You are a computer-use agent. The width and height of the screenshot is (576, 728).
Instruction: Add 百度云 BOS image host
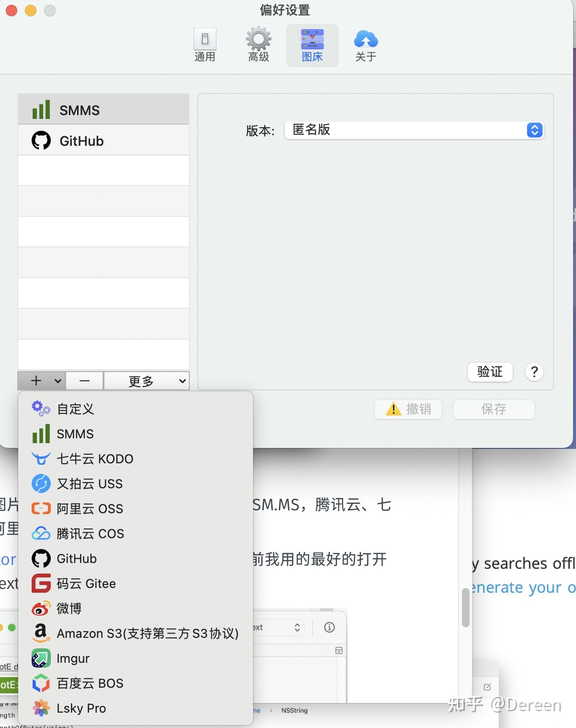(136, 683)
